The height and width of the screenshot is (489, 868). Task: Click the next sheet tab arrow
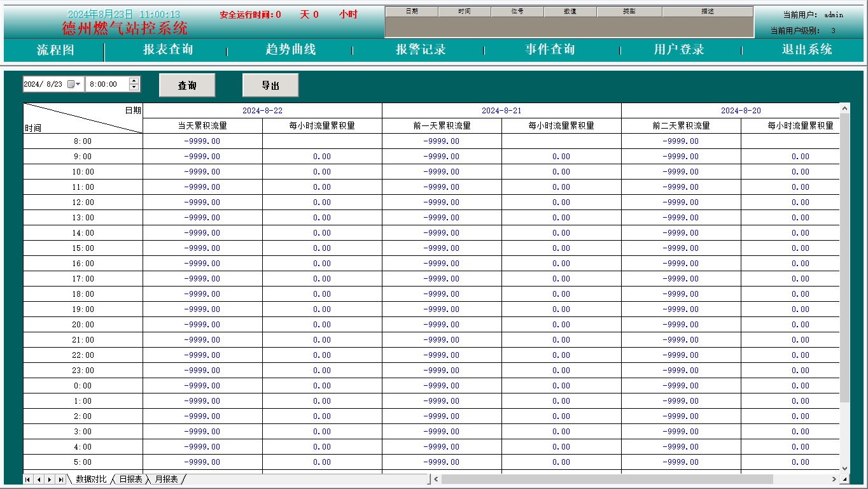point(50,479)
